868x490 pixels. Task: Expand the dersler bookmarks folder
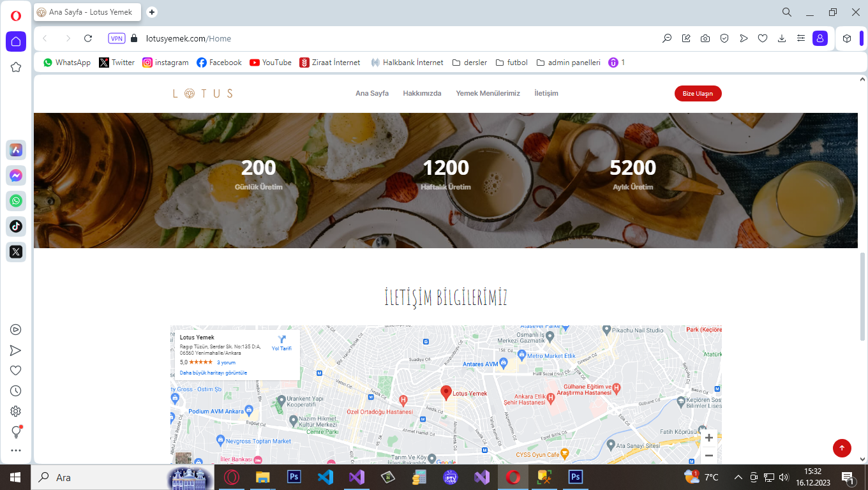click(470, 63)
